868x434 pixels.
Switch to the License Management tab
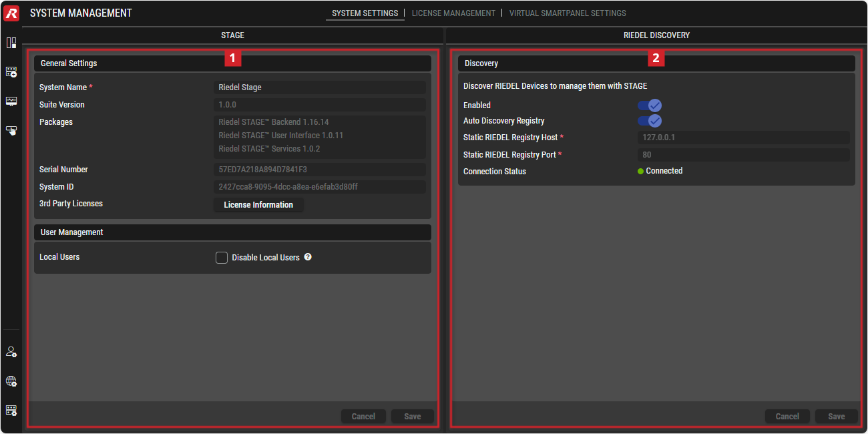pos(453,13)
